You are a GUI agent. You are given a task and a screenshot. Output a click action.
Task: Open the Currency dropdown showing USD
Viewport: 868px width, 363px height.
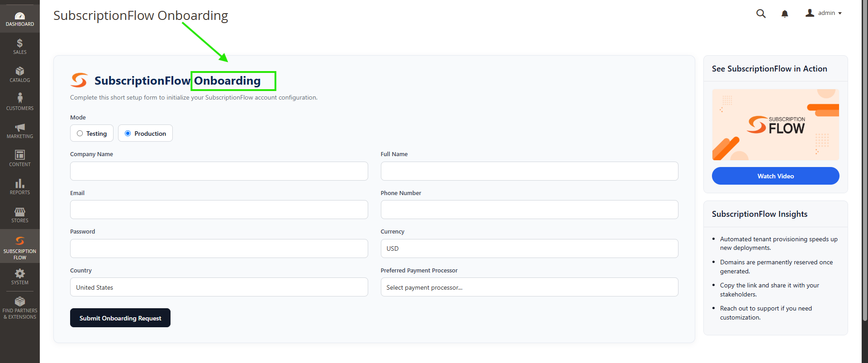529,248
